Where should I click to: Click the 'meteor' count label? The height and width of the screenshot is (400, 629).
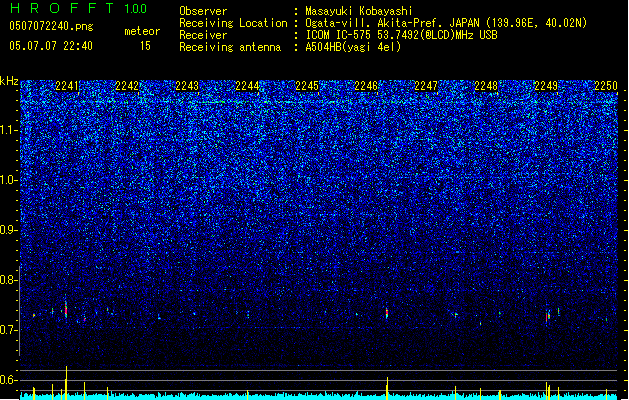(x=142, y=31)
